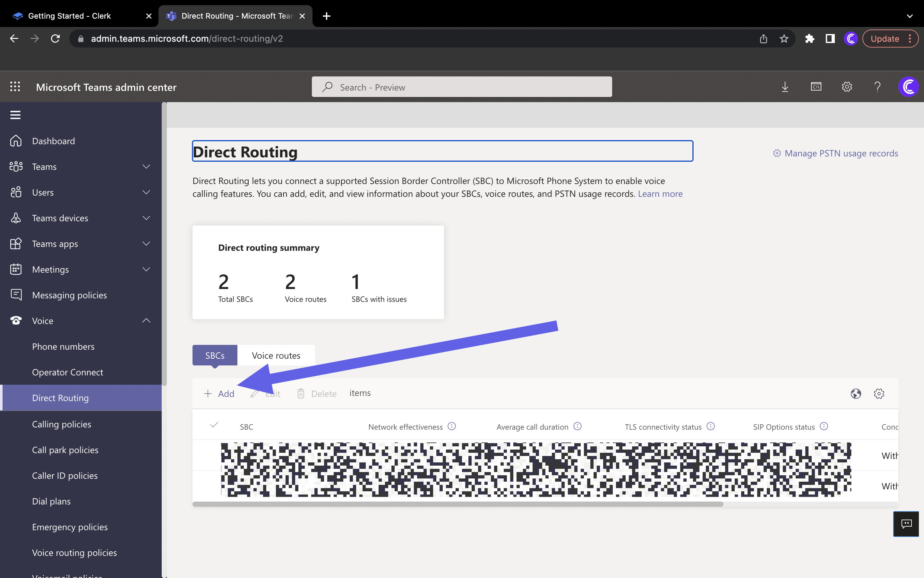The image size is (924, 578).
Task: Click the Teams apps icon
Action: (x=16, y=243)
